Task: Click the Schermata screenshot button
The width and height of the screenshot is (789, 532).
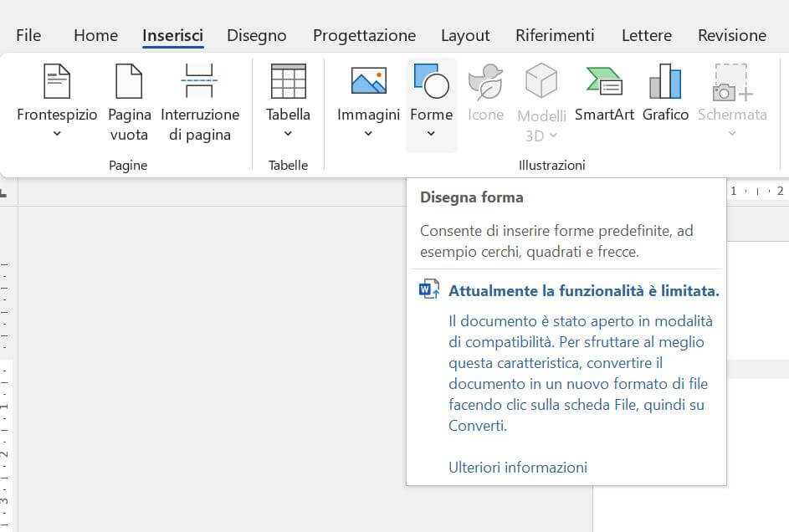Action: [x=732, y=84]
